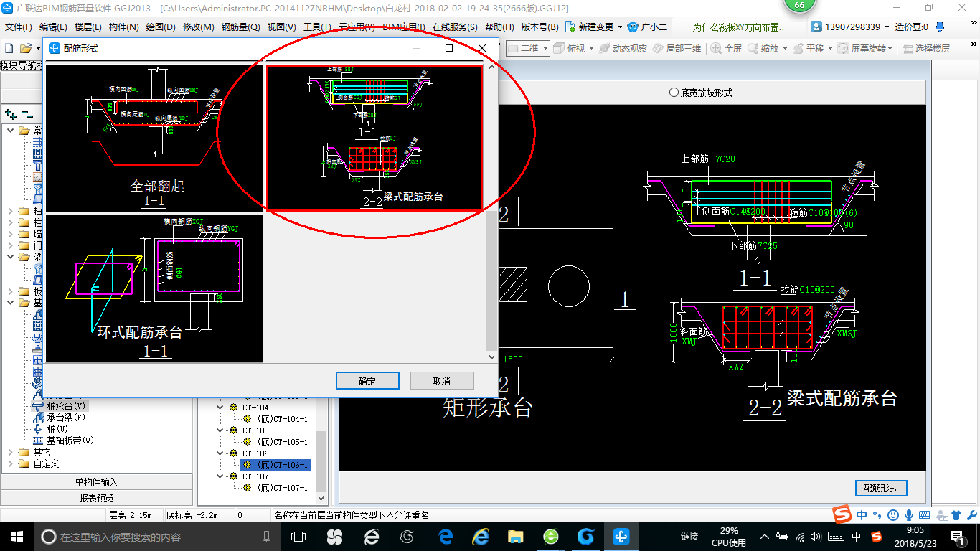
Task: Select 桩(U) in the navigation tree
Action: coord(57,429)
